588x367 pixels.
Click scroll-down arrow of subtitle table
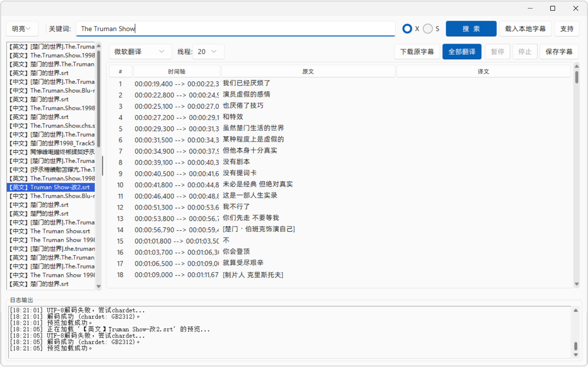pos(577,284)
